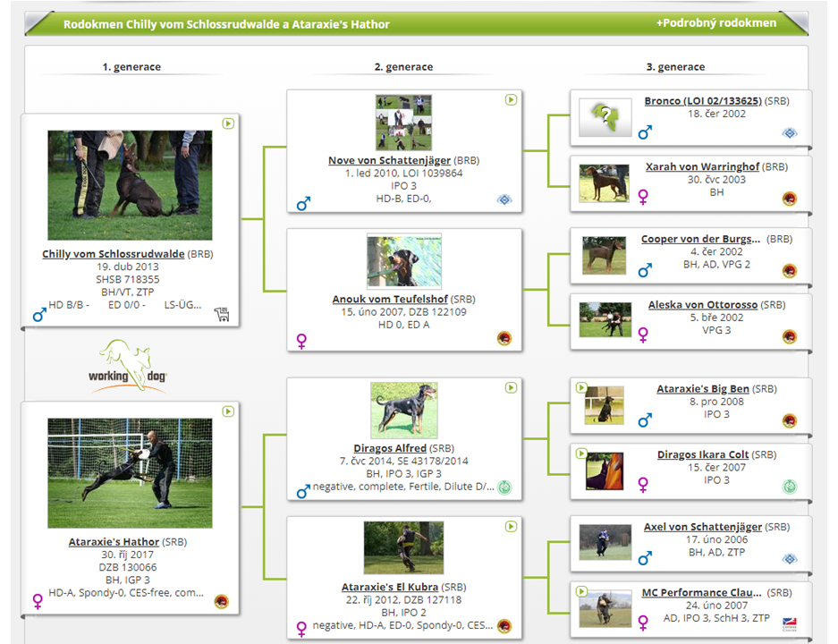Click the question mark placeholder image for Bronco
Image resolution: width=838 pixels, height=644 pixels.
tap(605, 118)
